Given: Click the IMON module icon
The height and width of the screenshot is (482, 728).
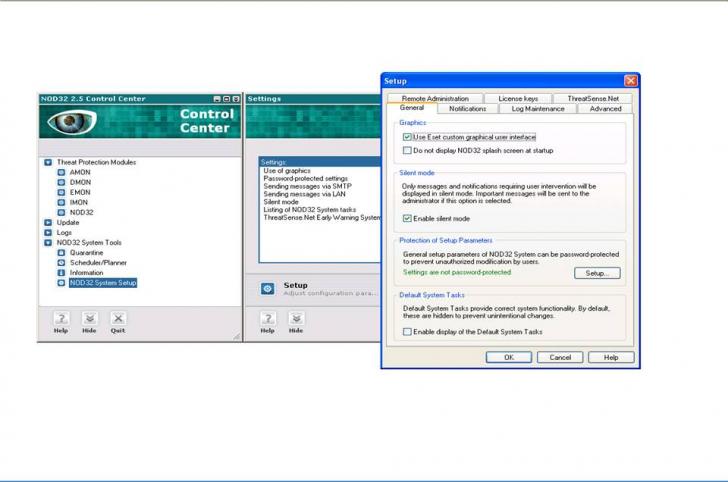Looking at the screenshot, I should pyautogui.click(x=61, y=202).
